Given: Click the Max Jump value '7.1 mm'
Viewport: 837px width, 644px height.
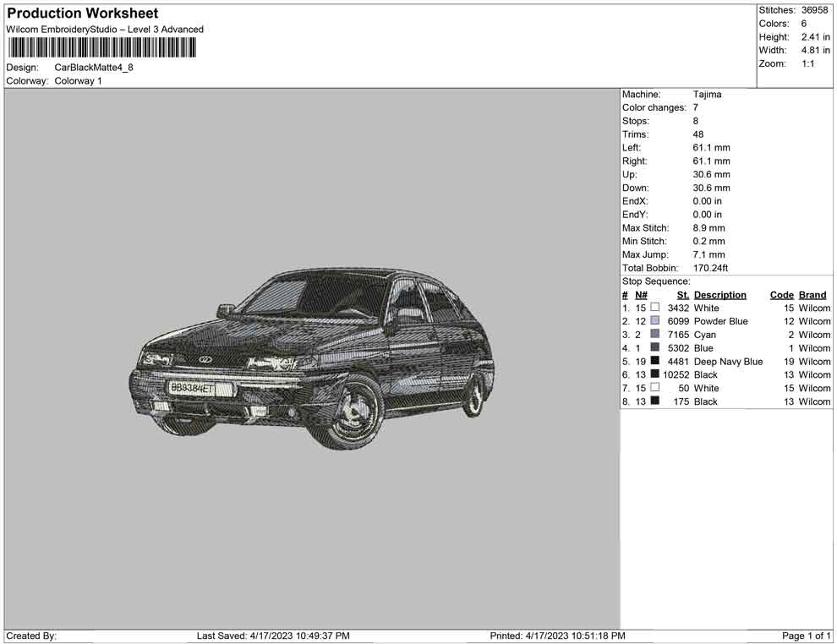Looking at the screenshot, I should coord(708,254).
